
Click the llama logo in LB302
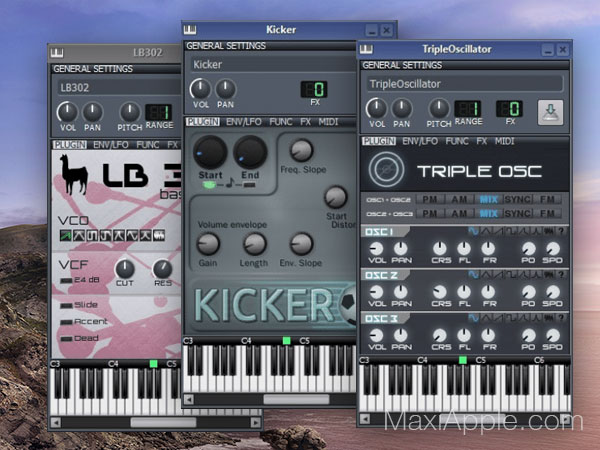pyautogui.click(x=74, y=174)
